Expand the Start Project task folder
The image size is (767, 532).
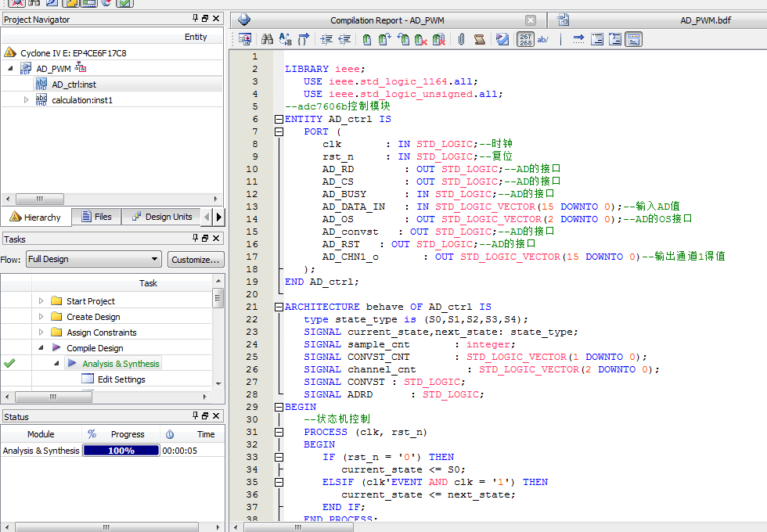pos(41,301)
